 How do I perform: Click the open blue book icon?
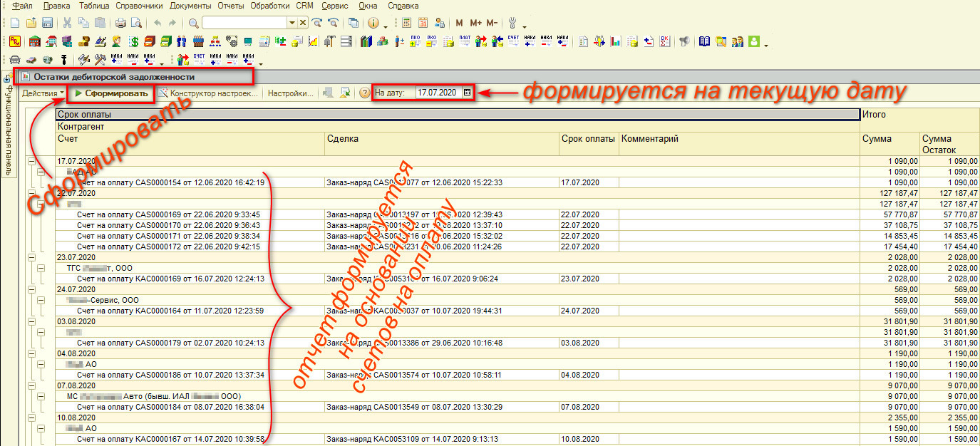coord(706,41)
